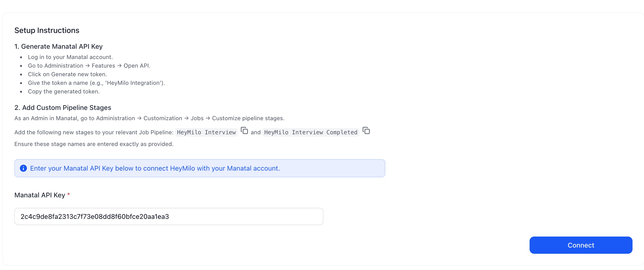Click the 'Click on Generate new token' bullet
Screen dimensions: 644x270
click(x=67, y=74)
